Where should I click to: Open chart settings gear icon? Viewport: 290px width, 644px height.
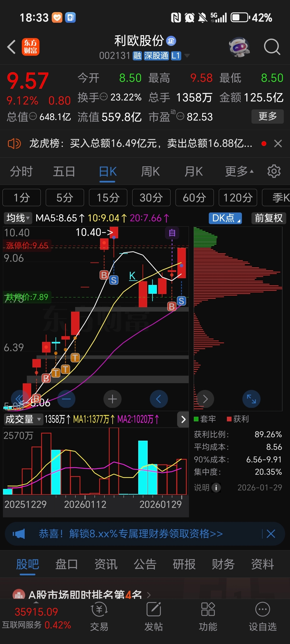[274, 171]
